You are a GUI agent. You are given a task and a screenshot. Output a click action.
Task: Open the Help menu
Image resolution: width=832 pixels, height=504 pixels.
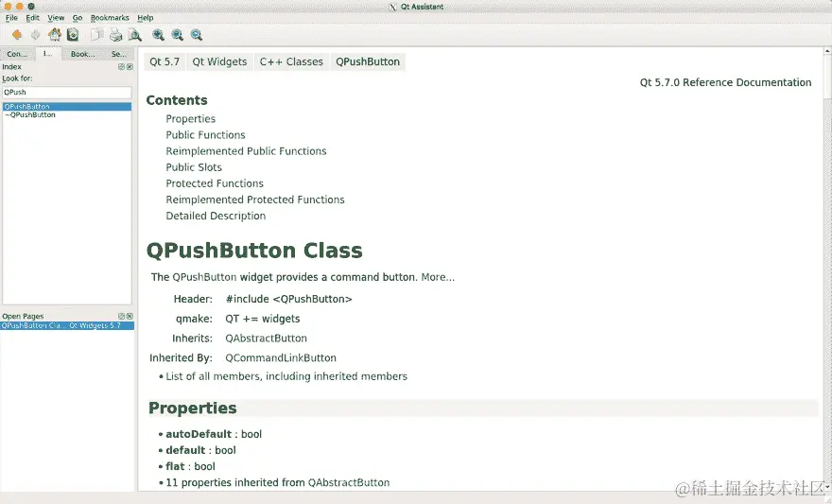coord(146,18)
